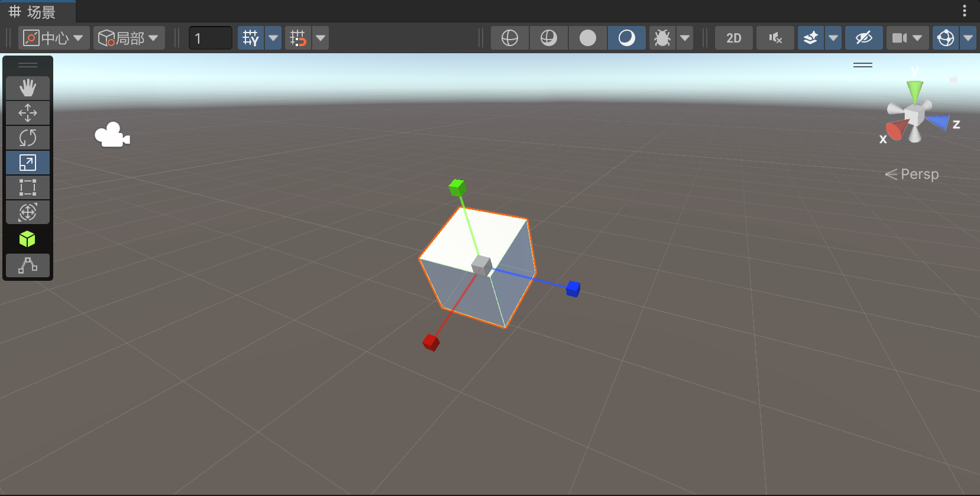980x496 pixels.
Task: Expand debug draw mode dropdown arrow
Action: point(685,38)
